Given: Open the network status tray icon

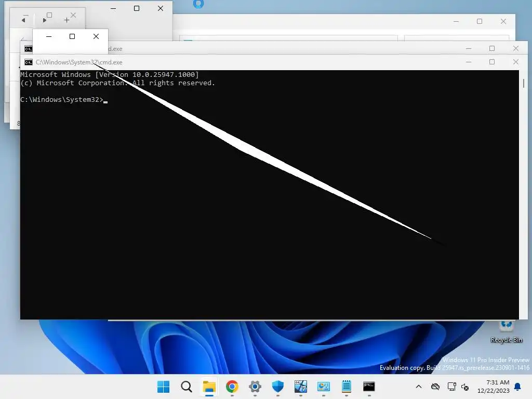Looking at the screenshot, I should [x=451, y=387].
